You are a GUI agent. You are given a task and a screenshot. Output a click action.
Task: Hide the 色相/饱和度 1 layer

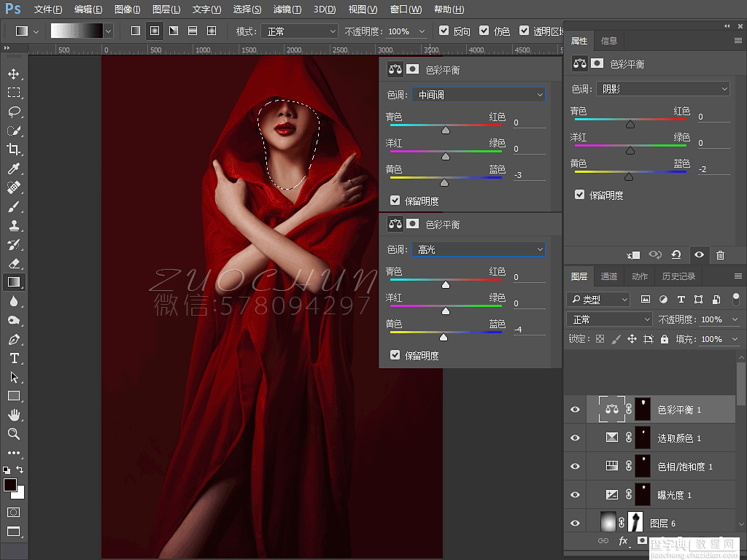coord(575,466)
